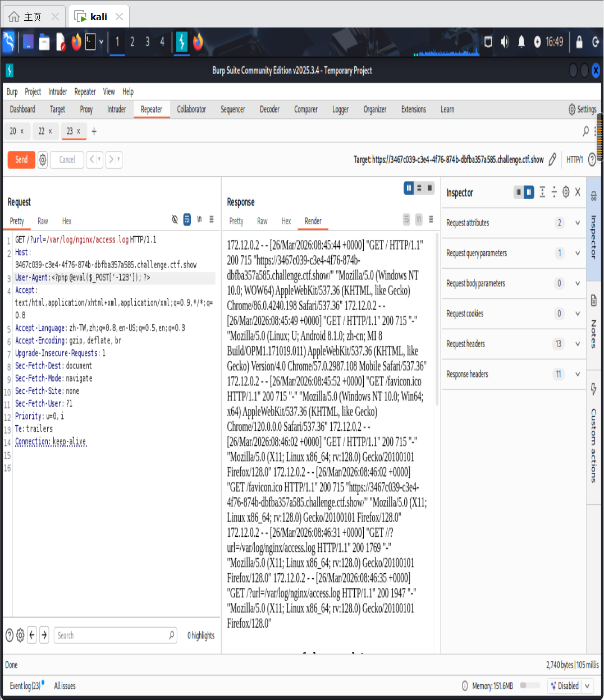This screenshot has height=700, width=604.
Task: Jump to previous search match arrow
Action: point(32,635)
